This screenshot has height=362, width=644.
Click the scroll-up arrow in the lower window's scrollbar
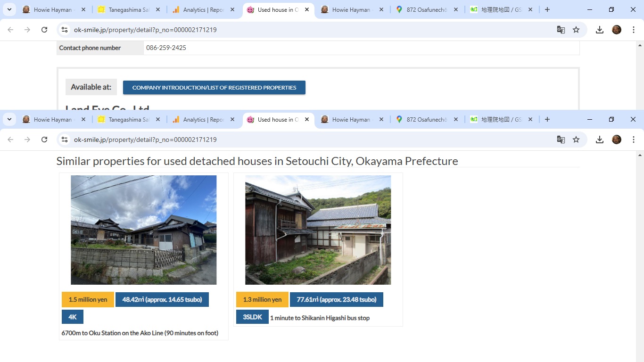640,155
